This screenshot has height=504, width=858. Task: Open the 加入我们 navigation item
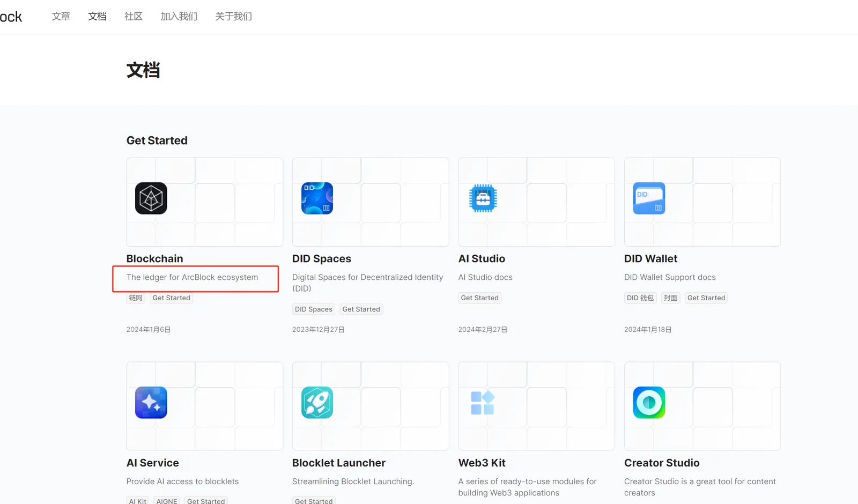click(x=179, y=17)
